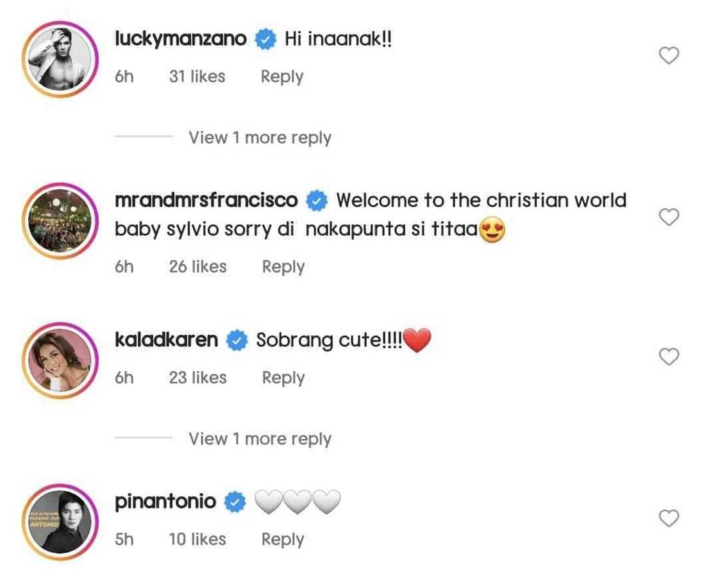Open the mrandmrsfrancisco username link
718x588 pixels.
[x=206, y=201]
